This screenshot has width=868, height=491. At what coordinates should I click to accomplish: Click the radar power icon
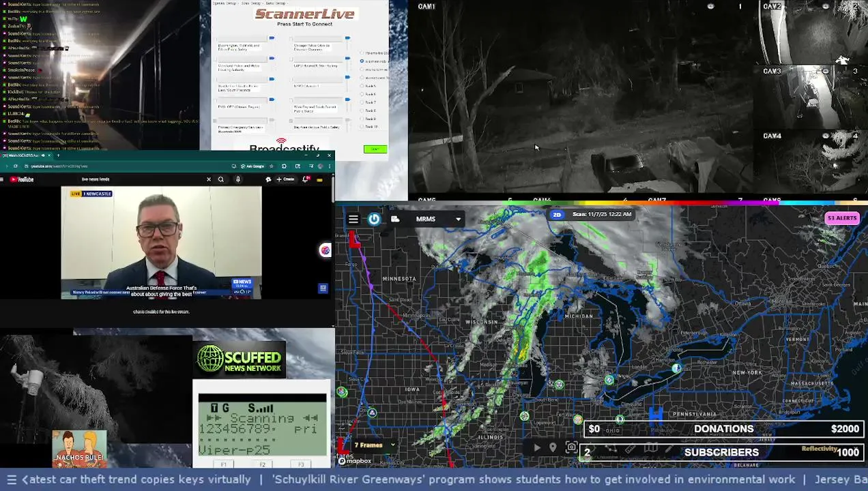[x=374, y=219]
